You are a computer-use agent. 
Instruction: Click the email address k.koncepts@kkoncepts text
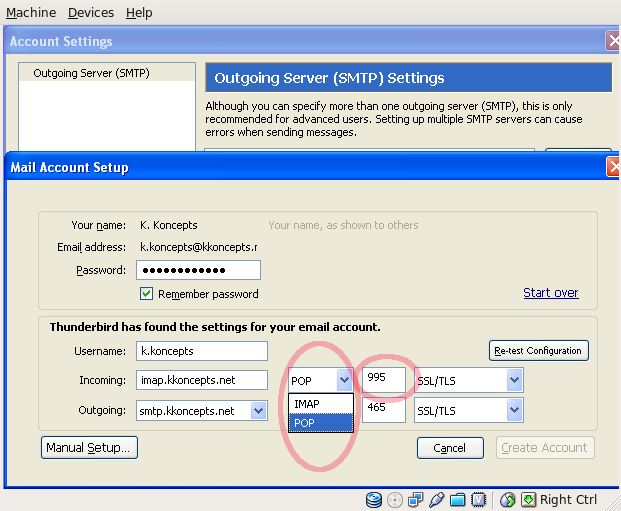tap(199, 247)
